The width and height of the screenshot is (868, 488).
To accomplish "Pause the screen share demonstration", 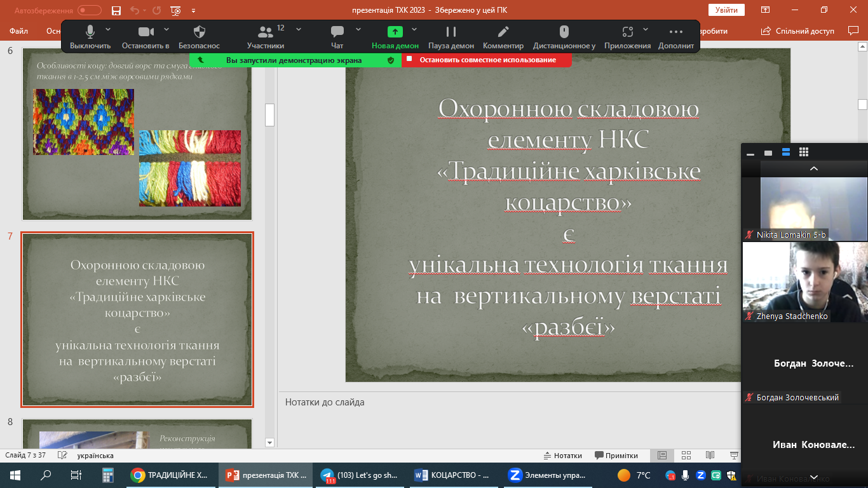I will pyautogui.click(x=451, y=37).
